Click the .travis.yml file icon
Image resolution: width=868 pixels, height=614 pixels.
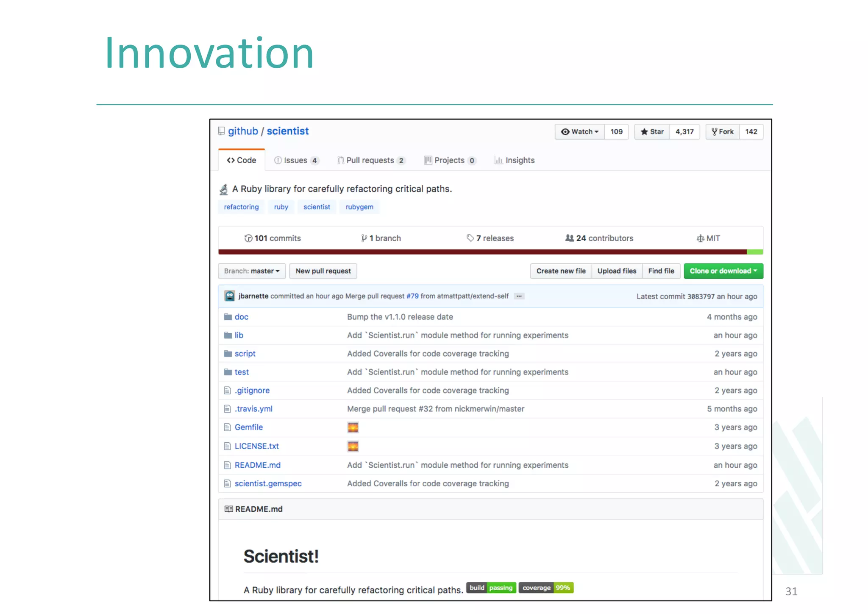228,409
